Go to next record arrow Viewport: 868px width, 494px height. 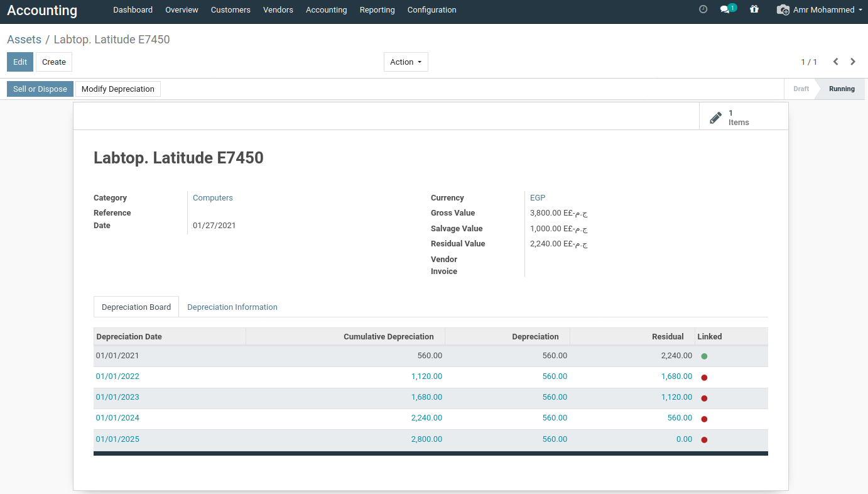[x=853, y=62]
